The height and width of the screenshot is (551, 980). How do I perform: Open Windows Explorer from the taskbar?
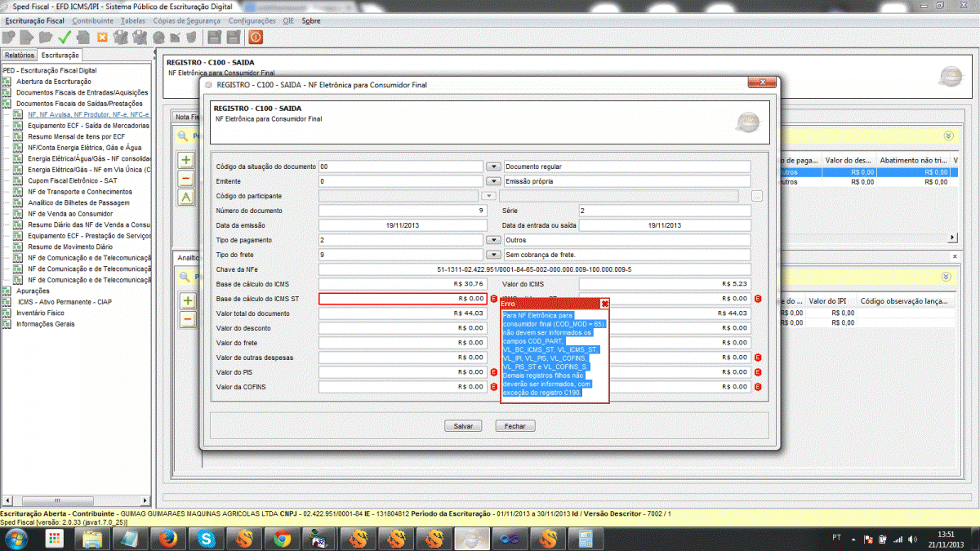point(92,539)
